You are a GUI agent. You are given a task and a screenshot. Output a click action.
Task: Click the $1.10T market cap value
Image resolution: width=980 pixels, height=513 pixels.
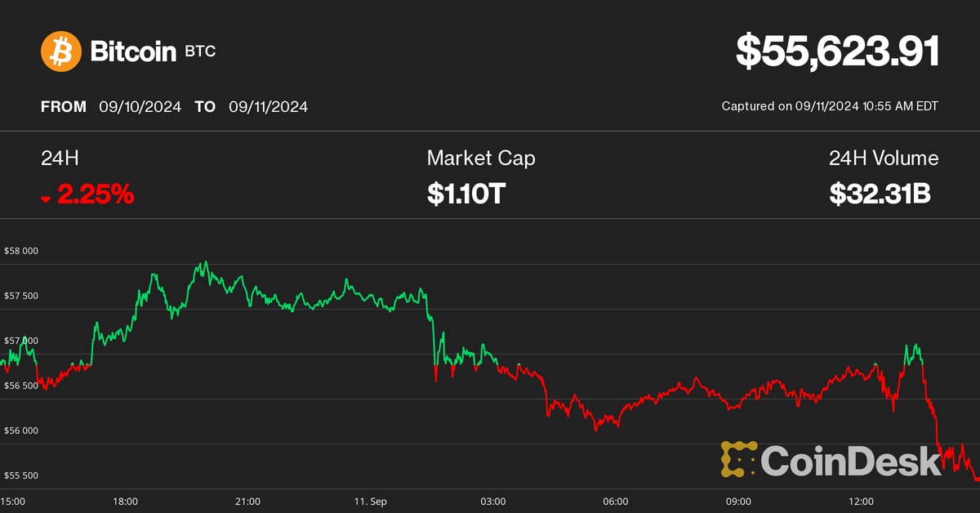(467, 194)
